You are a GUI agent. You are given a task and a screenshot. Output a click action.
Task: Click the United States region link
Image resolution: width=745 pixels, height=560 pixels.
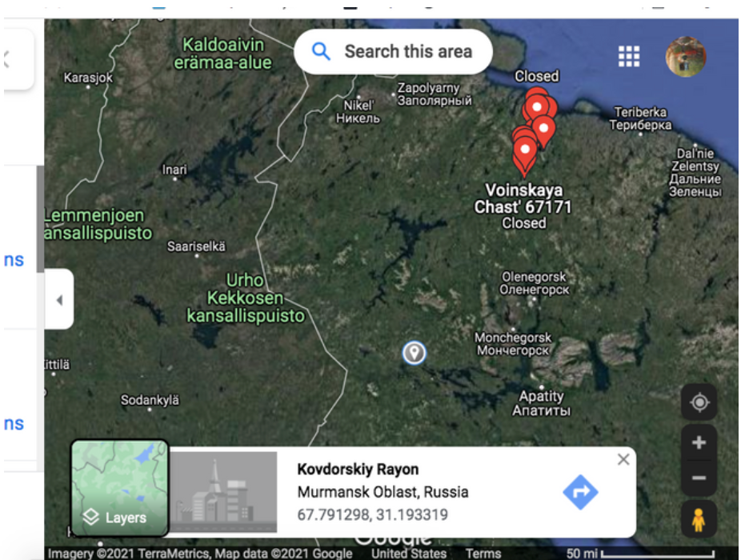point(409,554)
